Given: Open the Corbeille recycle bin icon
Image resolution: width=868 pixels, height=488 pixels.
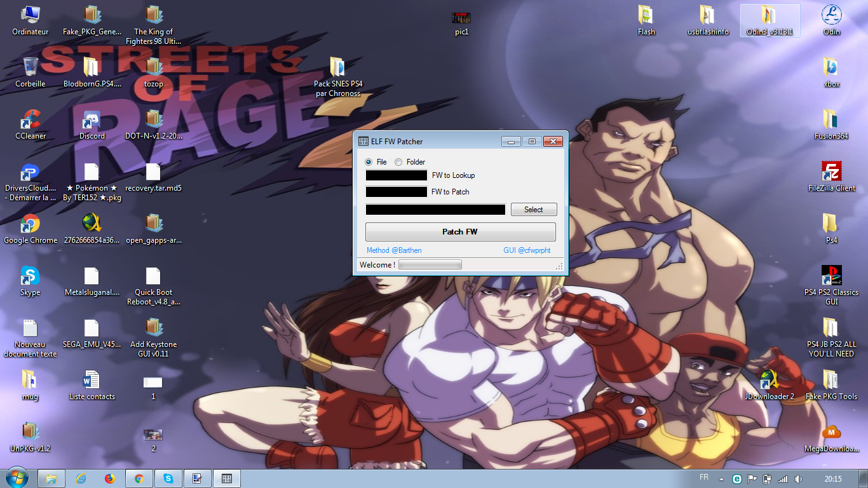Looking at the screenshot, I should (x=31, y=72).
